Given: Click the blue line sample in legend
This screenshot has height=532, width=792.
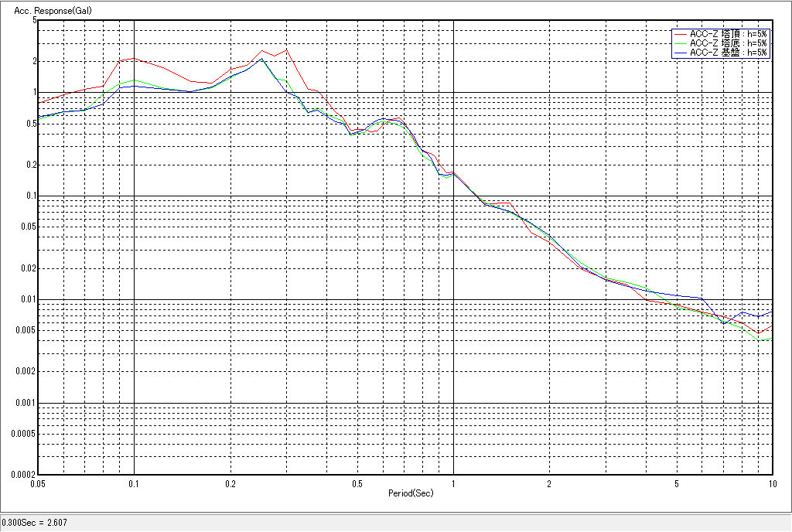Looking at the screenshot, I should 681,53.
